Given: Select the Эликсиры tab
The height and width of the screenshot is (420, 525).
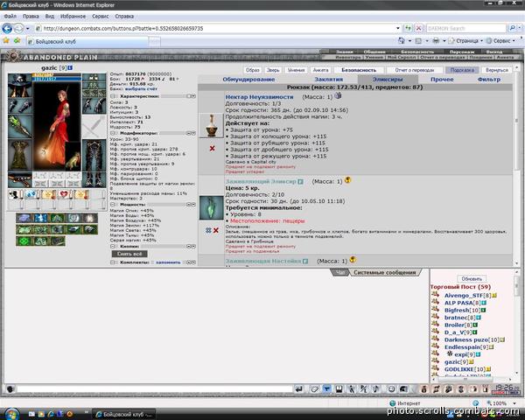Looking at the screenshot, I should pos(388,80).
